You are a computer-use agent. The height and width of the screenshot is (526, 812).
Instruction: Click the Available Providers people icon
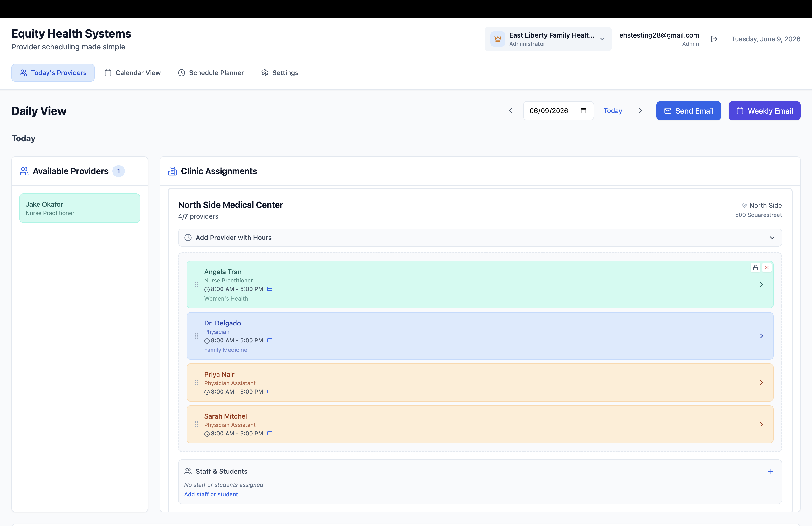coord(24,171)
